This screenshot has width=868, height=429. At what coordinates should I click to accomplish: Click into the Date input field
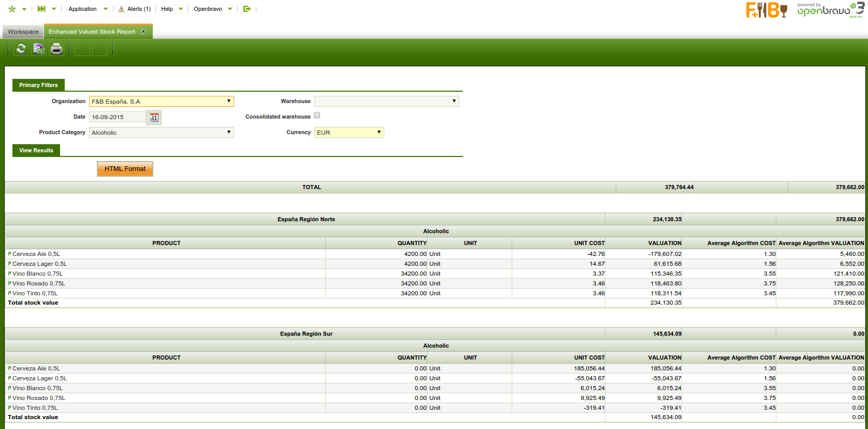tap(117, 117)
